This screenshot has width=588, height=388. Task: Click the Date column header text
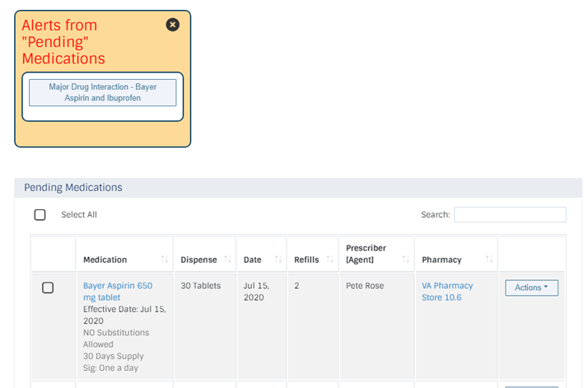[x=252, y=259]
